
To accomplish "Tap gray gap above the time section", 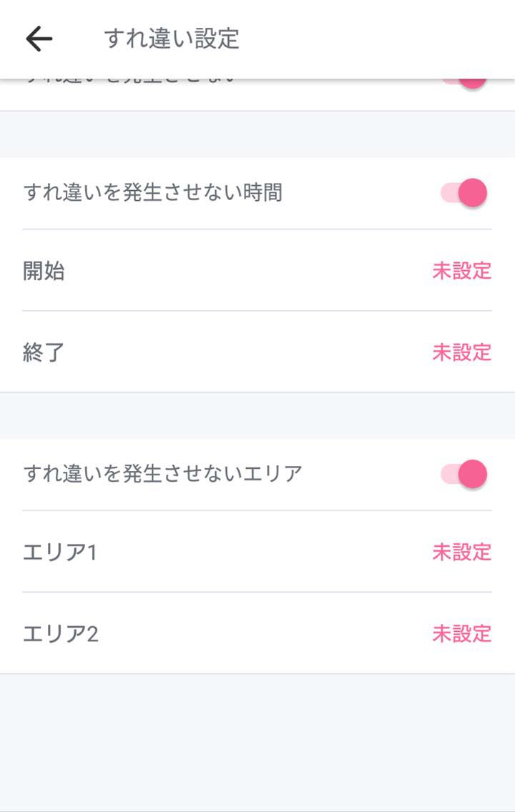I will point(257,134).
